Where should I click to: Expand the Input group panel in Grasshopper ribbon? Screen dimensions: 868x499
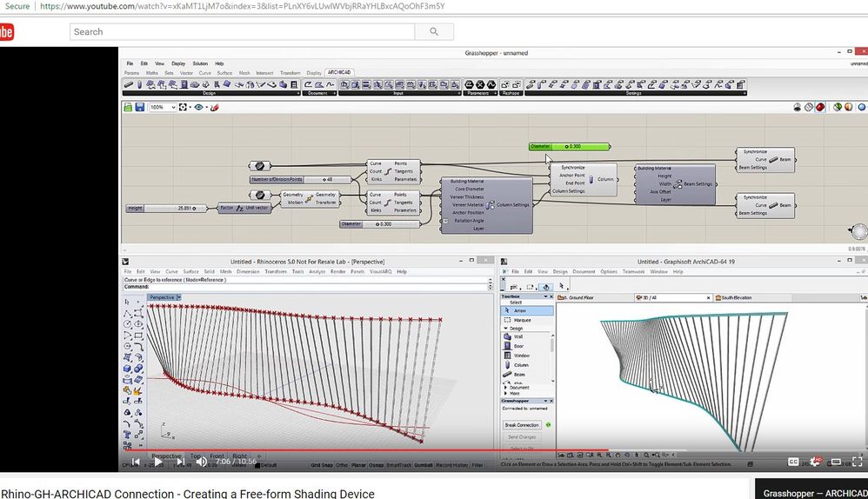pyautogui.click(x=459, y=94)
